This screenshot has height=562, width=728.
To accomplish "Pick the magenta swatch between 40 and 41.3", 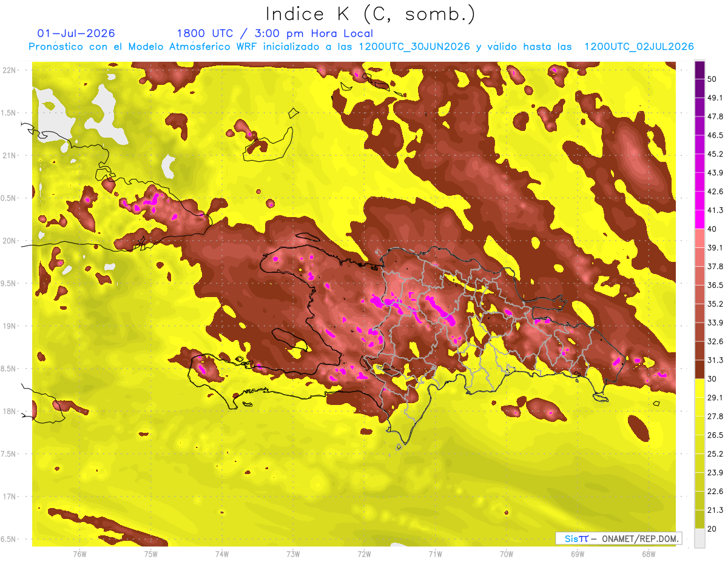I will click(x=699, y=219).
